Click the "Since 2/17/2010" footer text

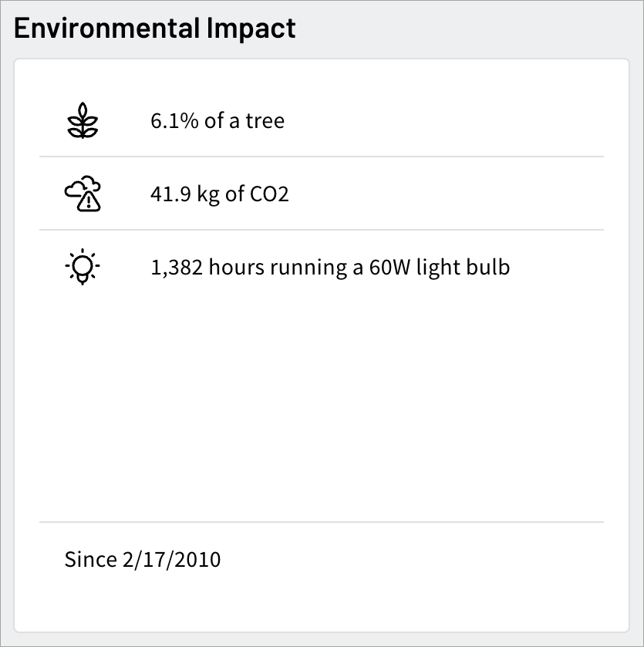(143, 560)
